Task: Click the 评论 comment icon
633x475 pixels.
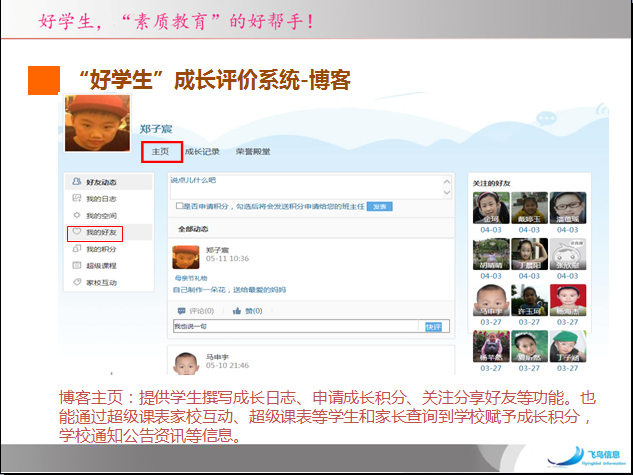Action: pos(180,311)
